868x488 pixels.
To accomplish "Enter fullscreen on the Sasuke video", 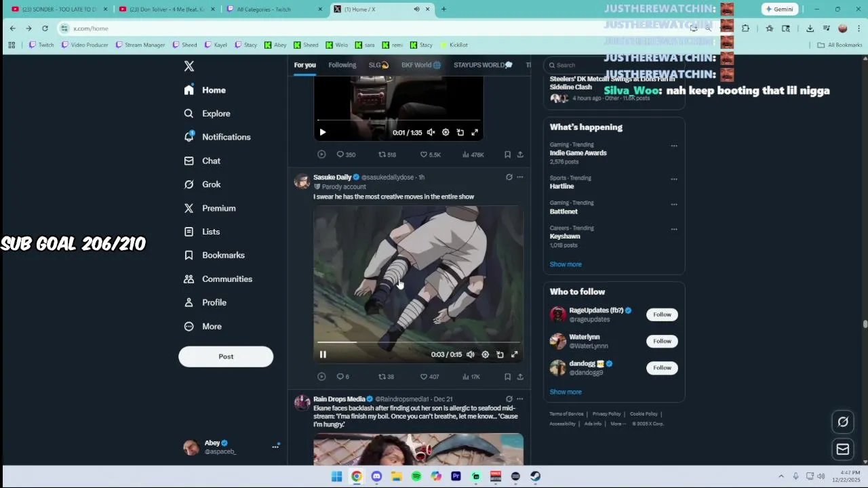I will coord(515,354).
